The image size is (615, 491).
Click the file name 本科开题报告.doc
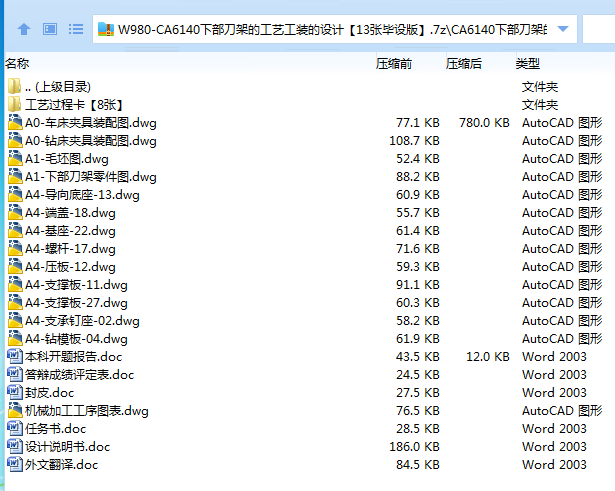coord(73,357)
